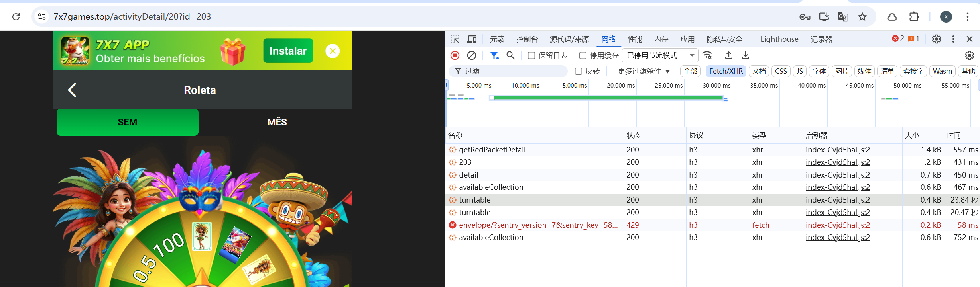Tick the 反转 filter checkbox

[x=579, y=71]
